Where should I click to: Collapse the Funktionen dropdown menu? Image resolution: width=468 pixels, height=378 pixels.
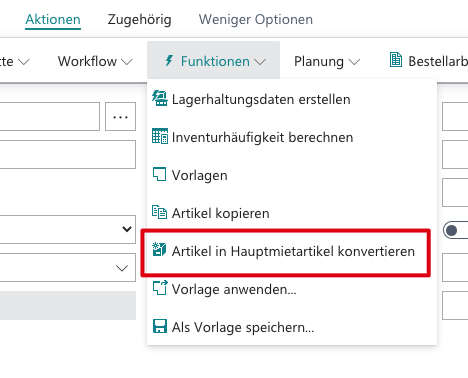click(213, 60)
